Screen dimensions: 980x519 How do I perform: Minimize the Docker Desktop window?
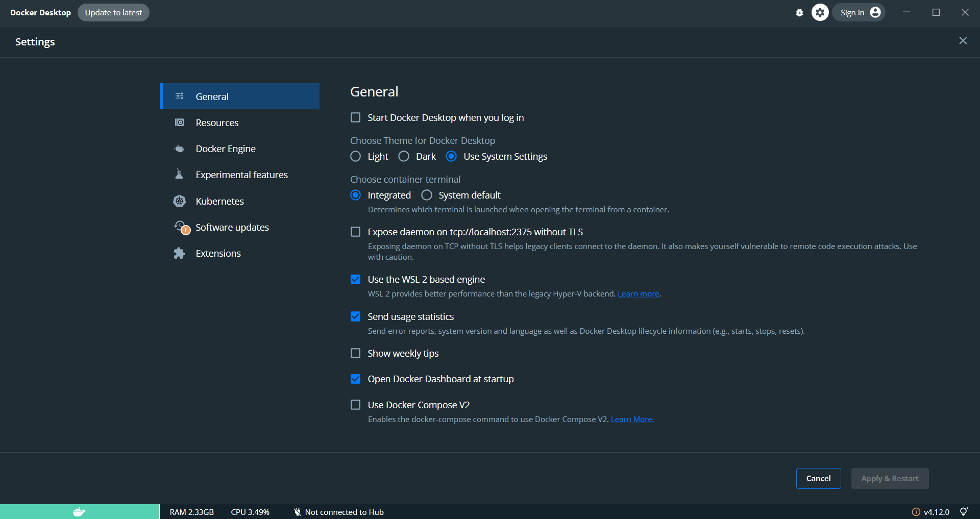pyautogui.click(x=906, y=12)
